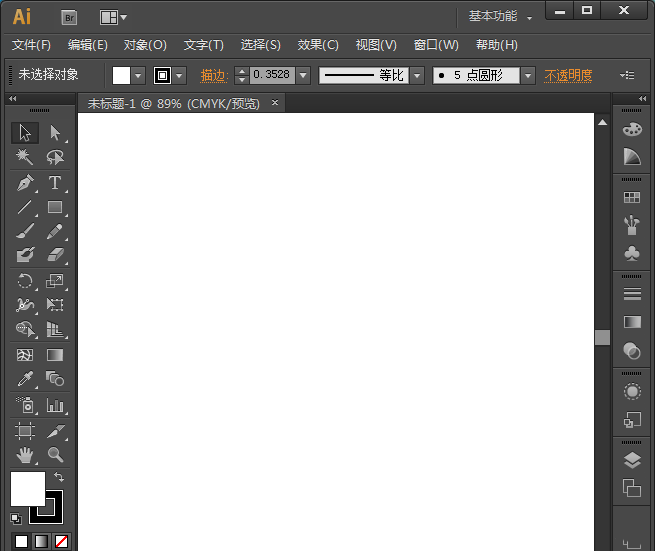Open the Color panel palette icon
The width and height of the screenshot is (655, 551).
[632, 129]
